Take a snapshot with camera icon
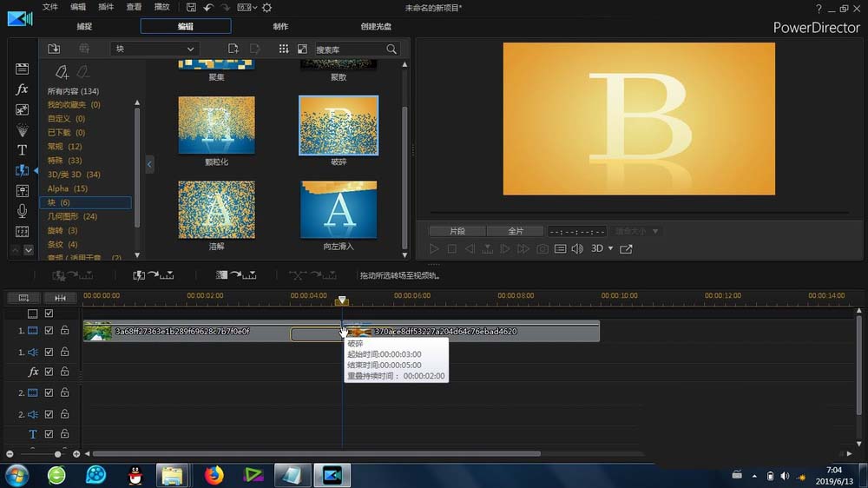 (x=542, y=248)
